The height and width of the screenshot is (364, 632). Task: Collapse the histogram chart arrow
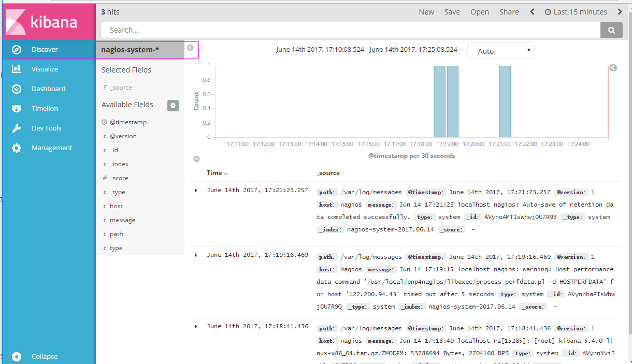(196, 159)
